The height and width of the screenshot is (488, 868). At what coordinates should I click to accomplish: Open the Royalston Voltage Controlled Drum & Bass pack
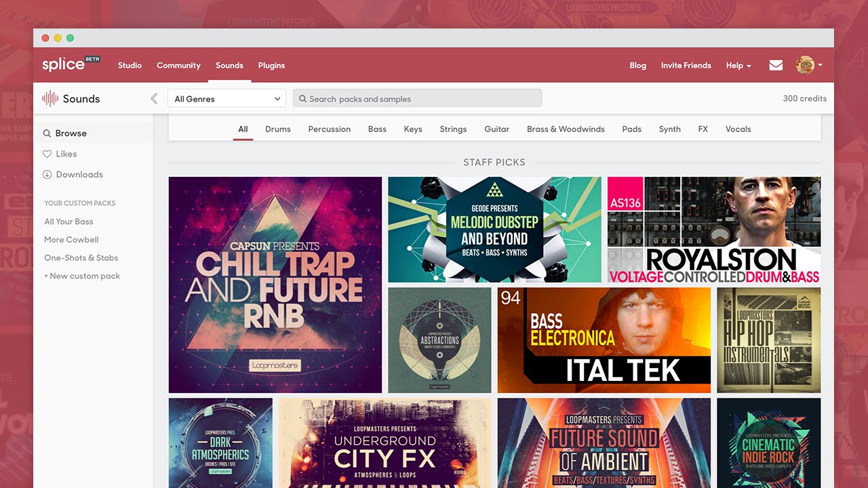(x=714, y=230)
